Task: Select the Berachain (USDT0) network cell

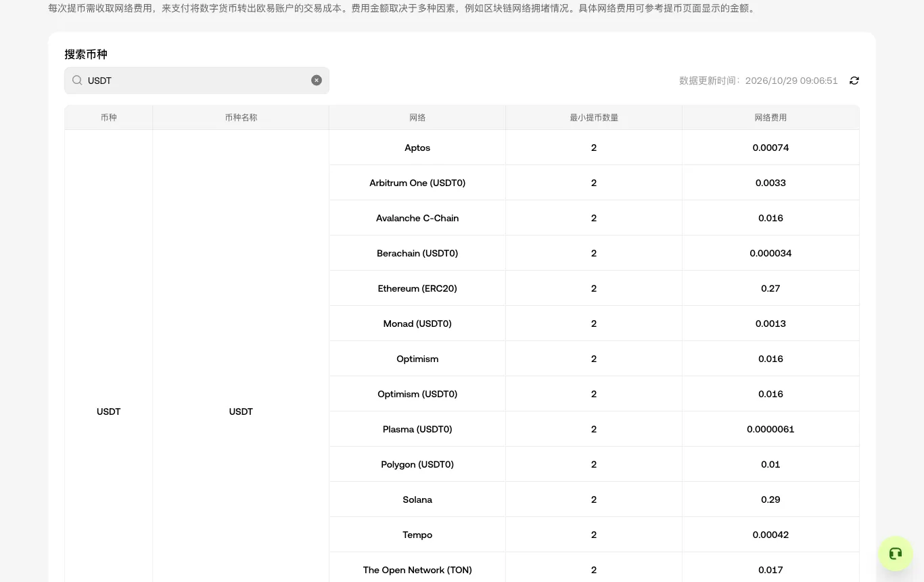Action: point(417,253)
